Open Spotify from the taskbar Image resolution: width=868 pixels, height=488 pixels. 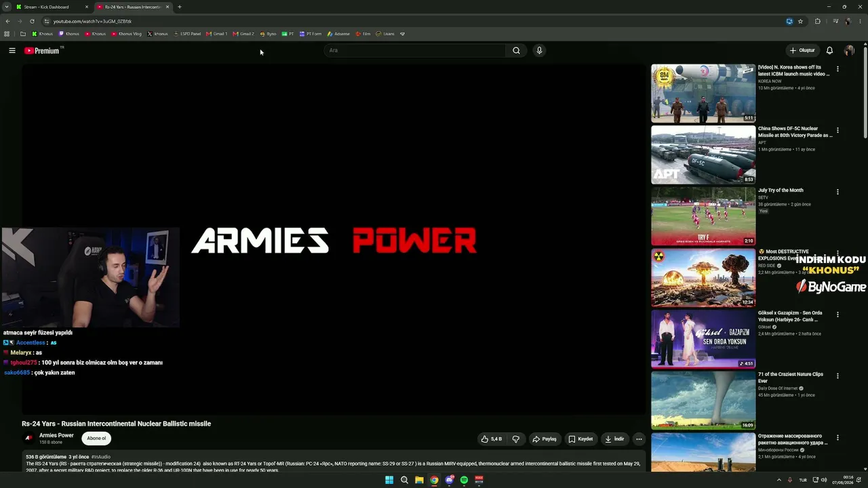[464, 480]
